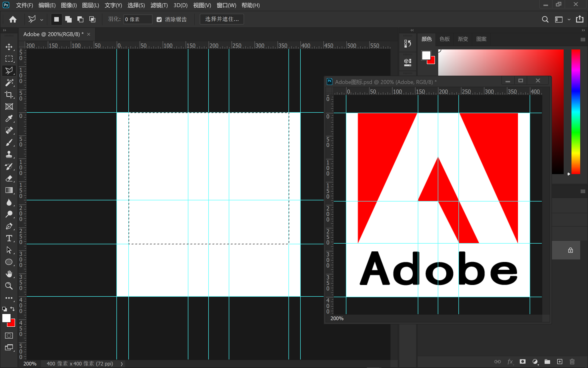Open the 滤镜(T) menu
Image resolution: width=588 pixels, height=368 pixels.
click(x=159, y=5)
